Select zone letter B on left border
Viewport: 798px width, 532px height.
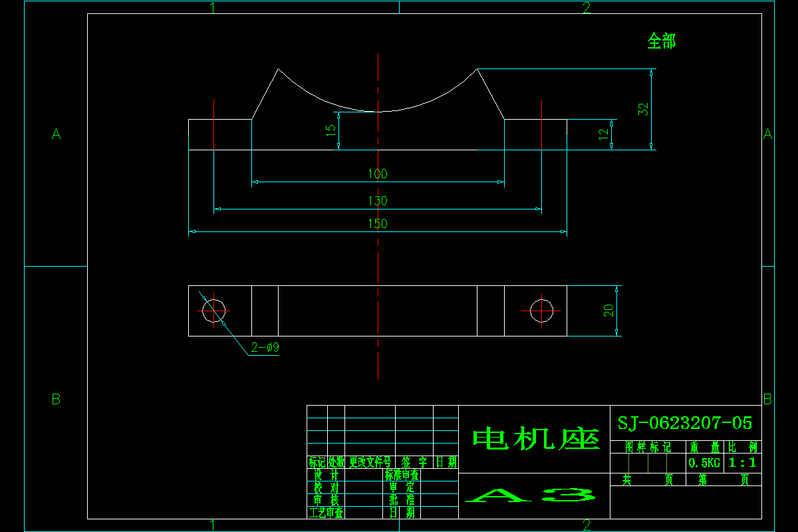coord(56,399)
